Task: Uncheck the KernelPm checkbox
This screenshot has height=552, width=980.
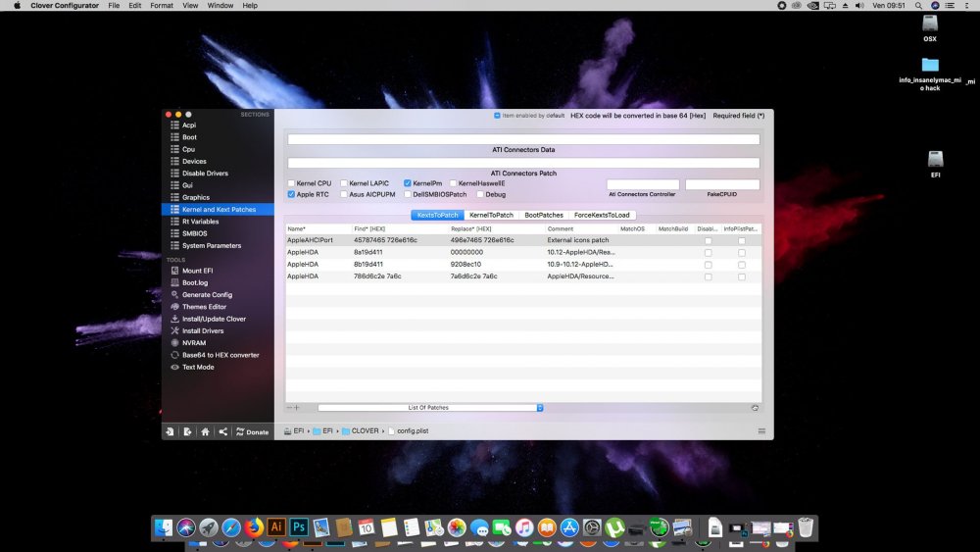Action: [x=408, y=183]
